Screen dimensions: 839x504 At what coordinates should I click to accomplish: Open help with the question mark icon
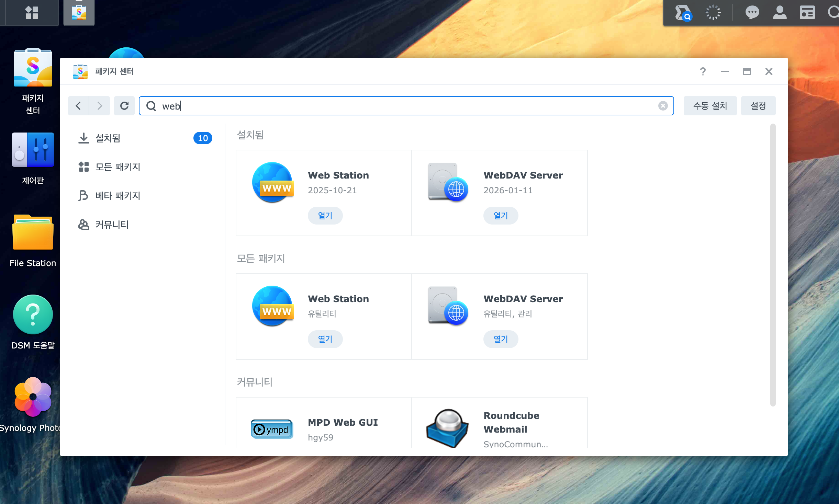pyautogui.click(x=703, y=71)
